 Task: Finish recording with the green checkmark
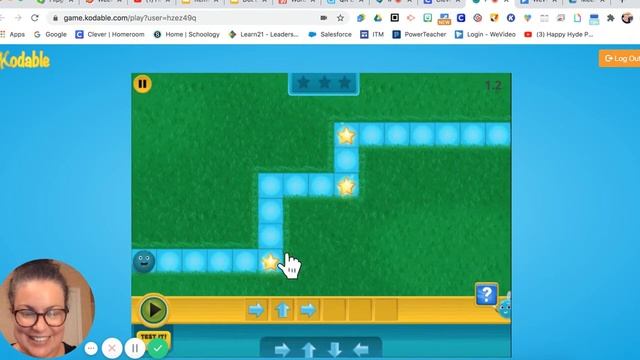[x=158, y=349]
